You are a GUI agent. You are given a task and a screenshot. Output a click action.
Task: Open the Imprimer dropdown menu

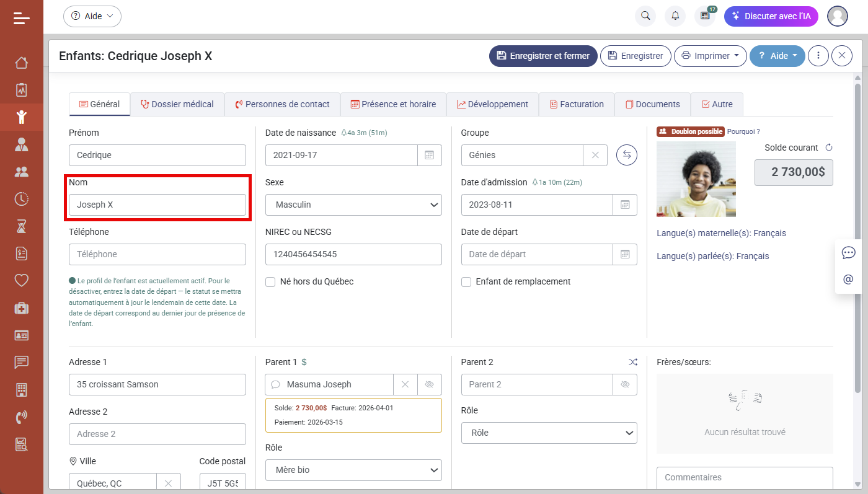tap(711, 56)
